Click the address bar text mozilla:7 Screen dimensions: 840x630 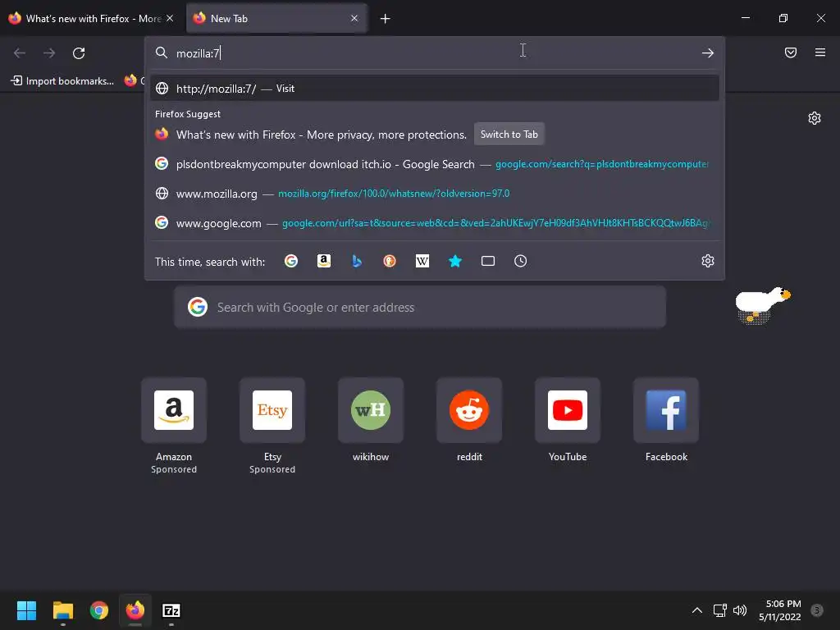[198, 53]
